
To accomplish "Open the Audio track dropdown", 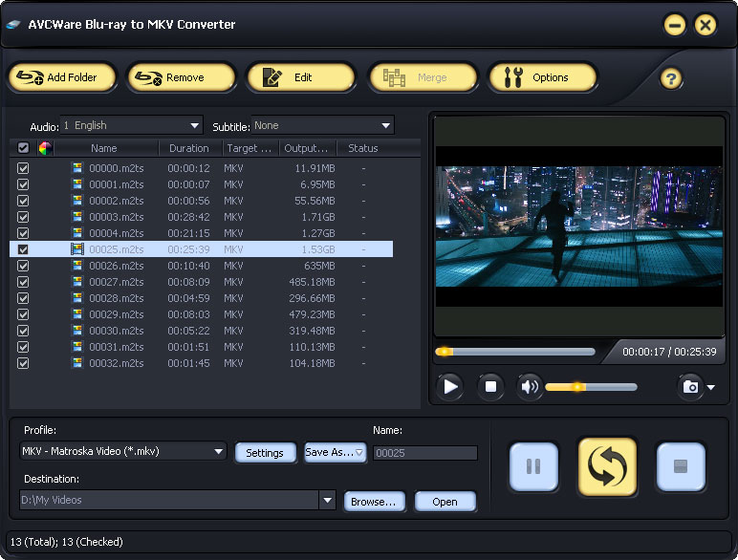I will 131,125.
